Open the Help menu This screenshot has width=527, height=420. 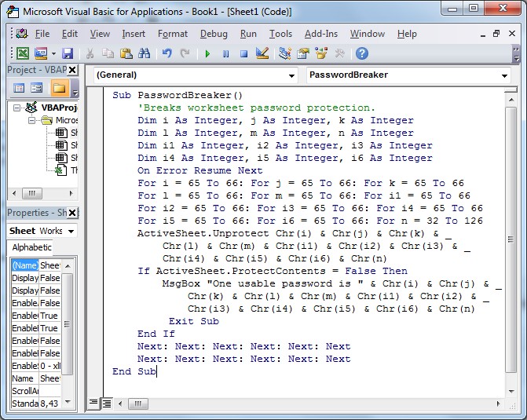point(407,34)
